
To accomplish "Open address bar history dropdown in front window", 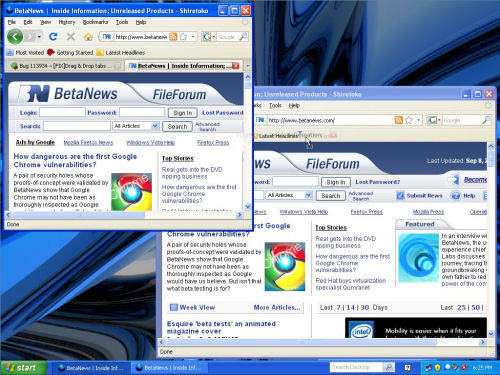I will point(193,37).
